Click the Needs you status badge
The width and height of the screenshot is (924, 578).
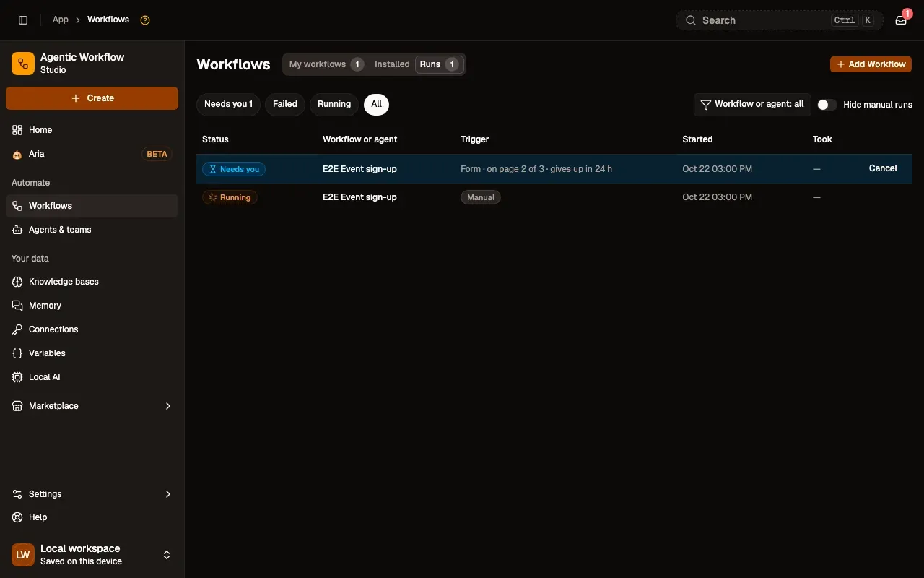tap(234, 169)
